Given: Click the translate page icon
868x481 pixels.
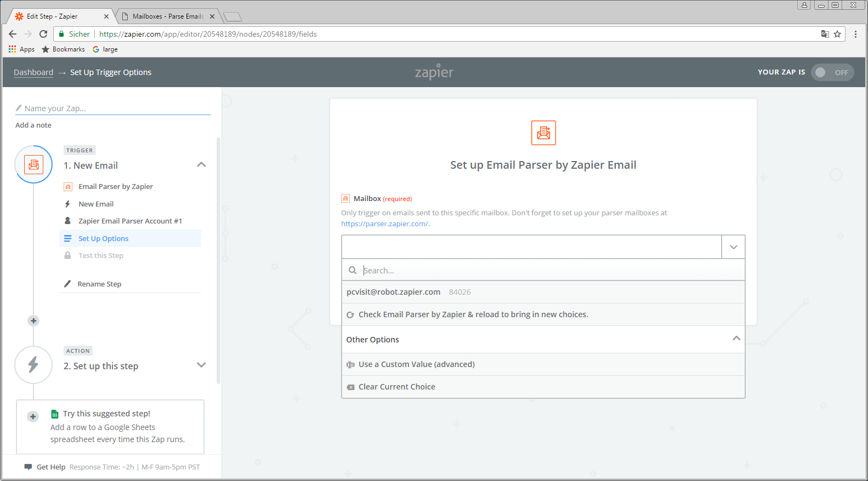Looking at the screenshot, I should (x=825, y=34).
